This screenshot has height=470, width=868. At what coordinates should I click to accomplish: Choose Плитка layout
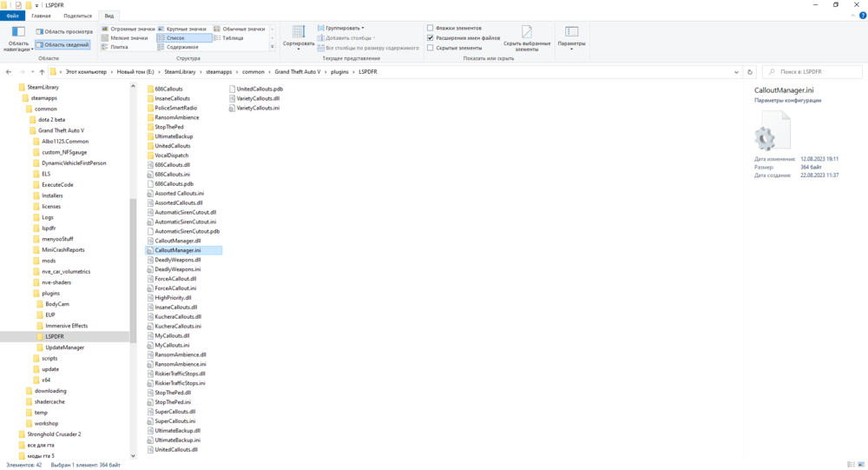click(115, 47)
